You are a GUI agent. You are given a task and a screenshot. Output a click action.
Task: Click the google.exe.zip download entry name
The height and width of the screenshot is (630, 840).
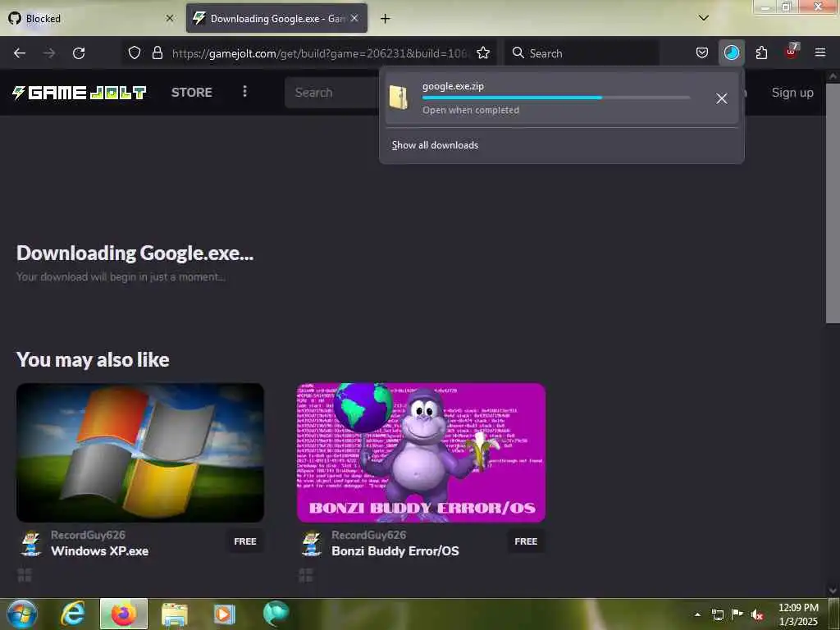coord(453,86)
